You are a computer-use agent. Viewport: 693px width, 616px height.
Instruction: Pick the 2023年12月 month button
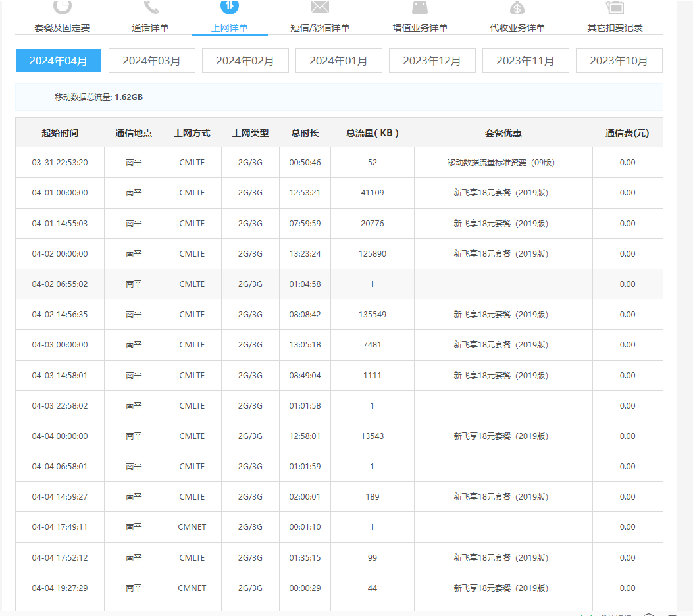[x=432, y=61]
